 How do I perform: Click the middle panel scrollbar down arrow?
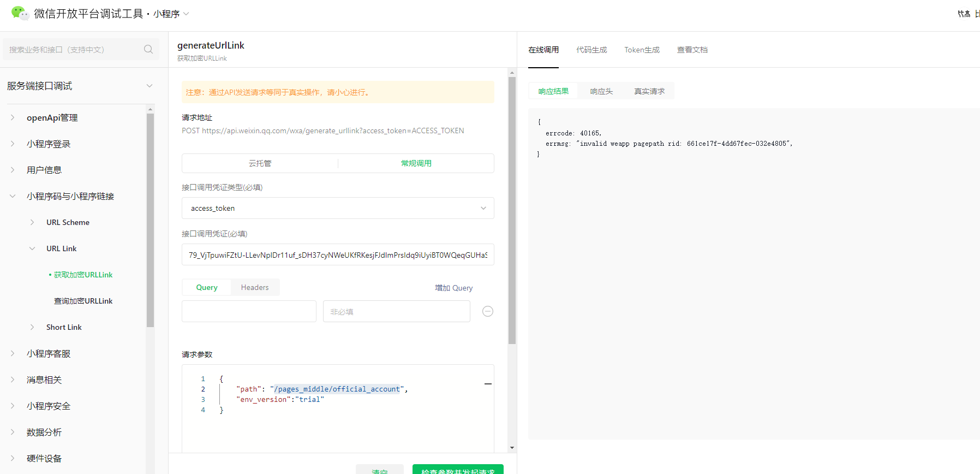512,448
